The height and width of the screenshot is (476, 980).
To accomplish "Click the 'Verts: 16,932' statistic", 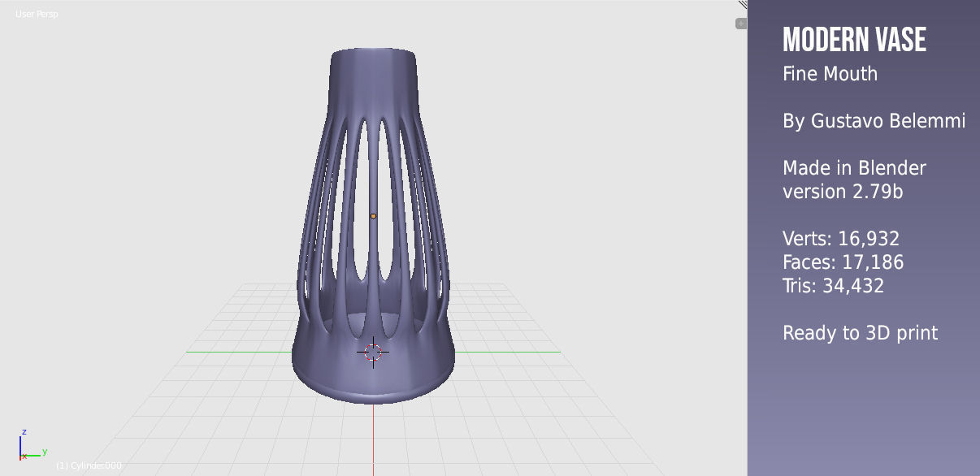I will tap(841, 239).
